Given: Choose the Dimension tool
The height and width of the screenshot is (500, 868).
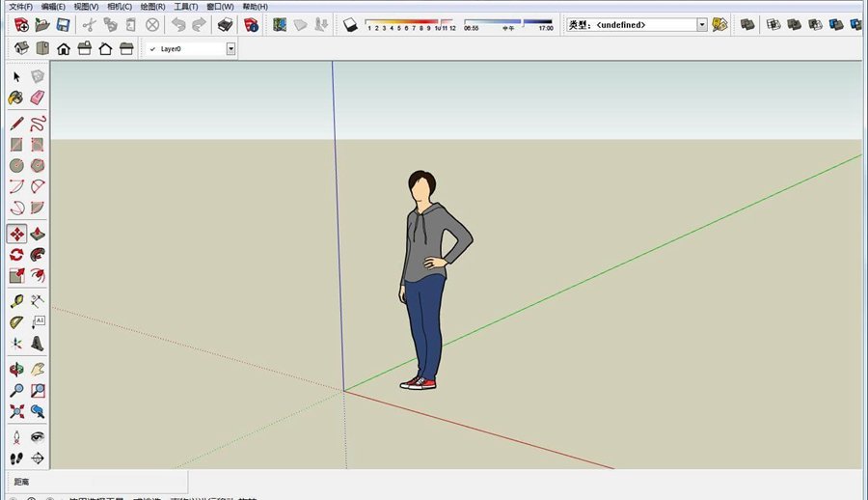Looking at the screenshot, I should (x=37, y=301).
